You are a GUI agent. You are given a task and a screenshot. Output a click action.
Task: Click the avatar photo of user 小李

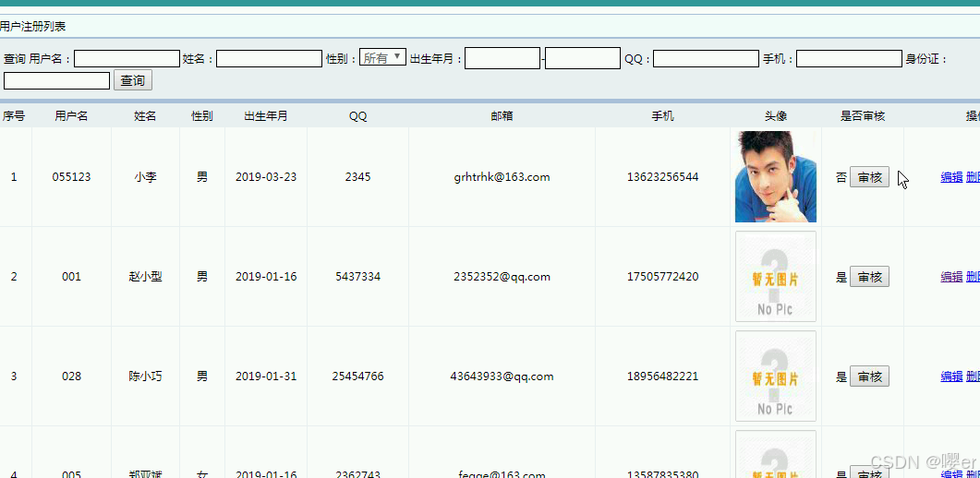click(x=776, y=176)
